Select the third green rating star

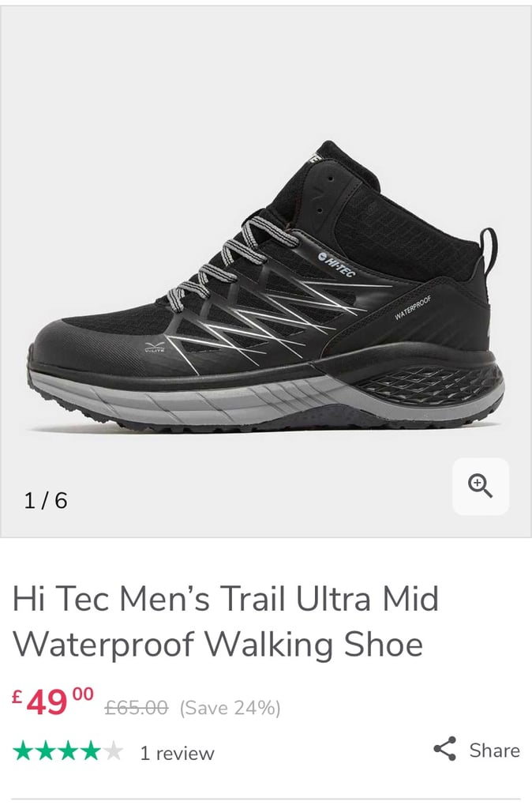pyautogui.click(x=68, y=751)
